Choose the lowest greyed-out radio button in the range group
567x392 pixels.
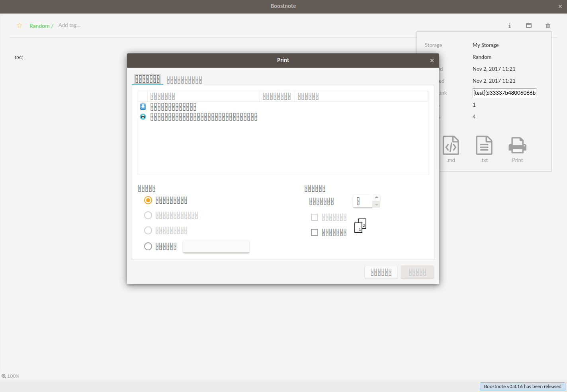pos(148,230)
